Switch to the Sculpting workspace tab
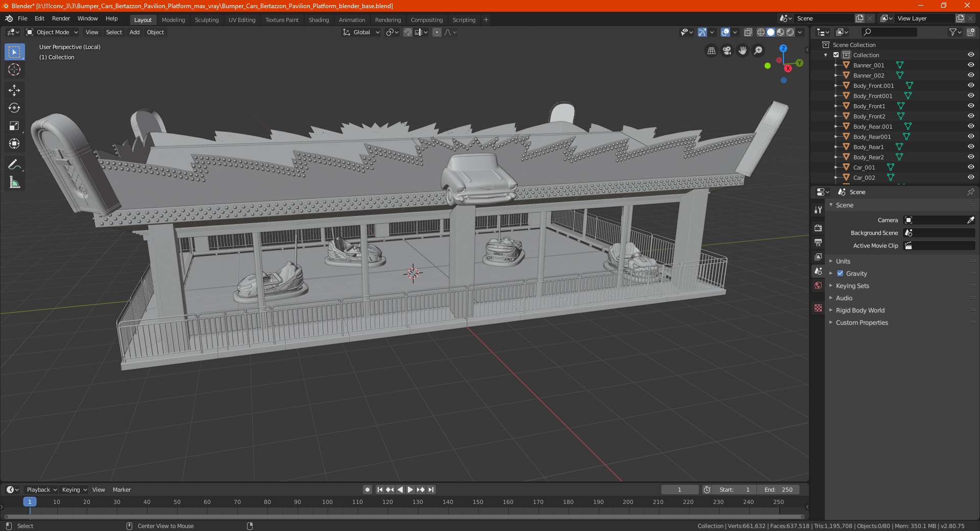Image resolution: width=980 pixels, height=531 pixels. [207, 20]
